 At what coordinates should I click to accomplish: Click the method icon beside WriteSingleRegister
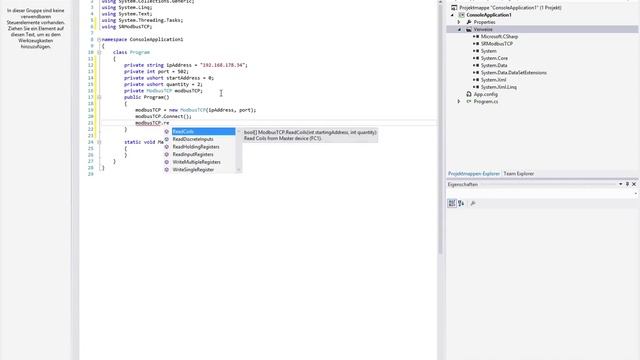coord(167,170)
